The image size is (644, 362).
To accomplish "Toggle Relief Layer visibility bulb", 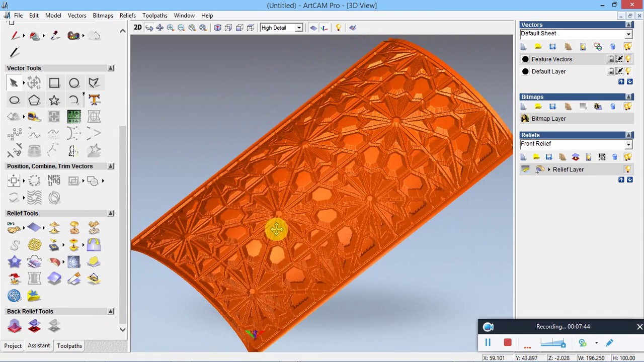I will tap(628, 169).
